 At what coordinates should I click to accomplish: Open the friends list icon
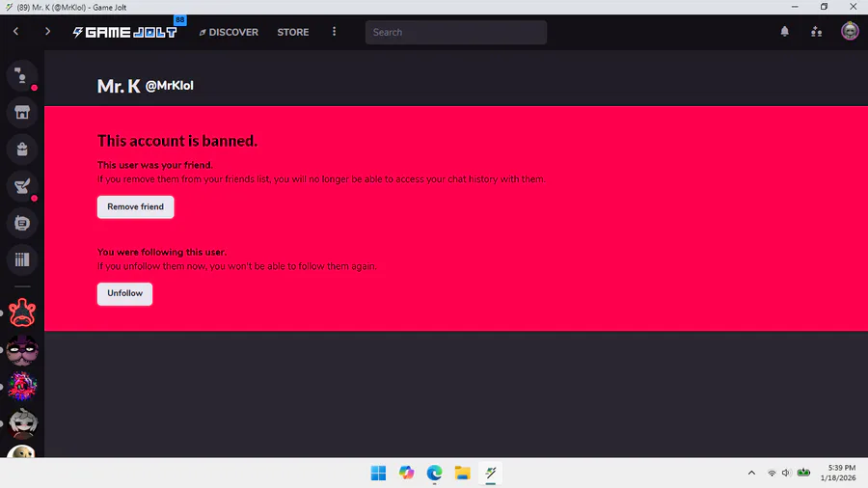[x=817, y=32]
